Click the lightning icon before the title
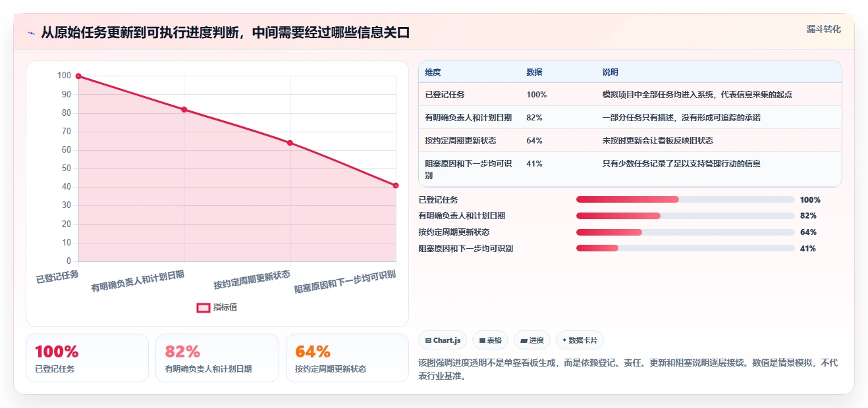This screenshot has width=868, height=408. (31, 33)
